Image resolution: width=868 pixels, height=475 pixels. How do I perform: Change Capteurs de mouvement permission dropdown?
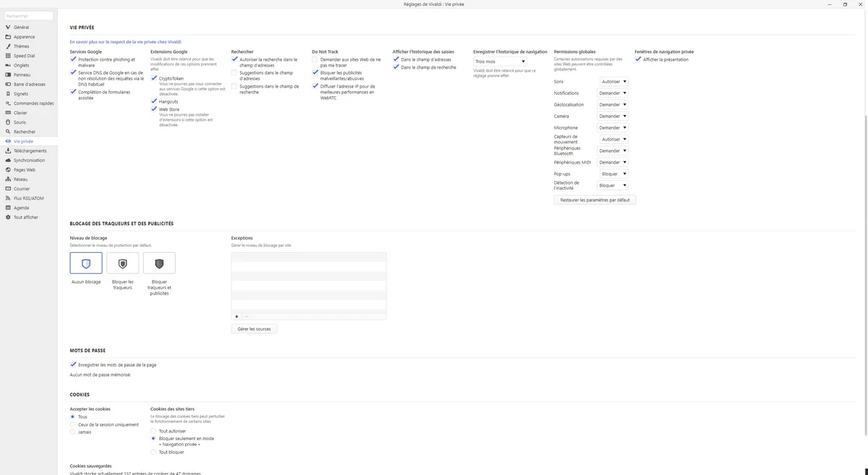click(x=613, y=139)
